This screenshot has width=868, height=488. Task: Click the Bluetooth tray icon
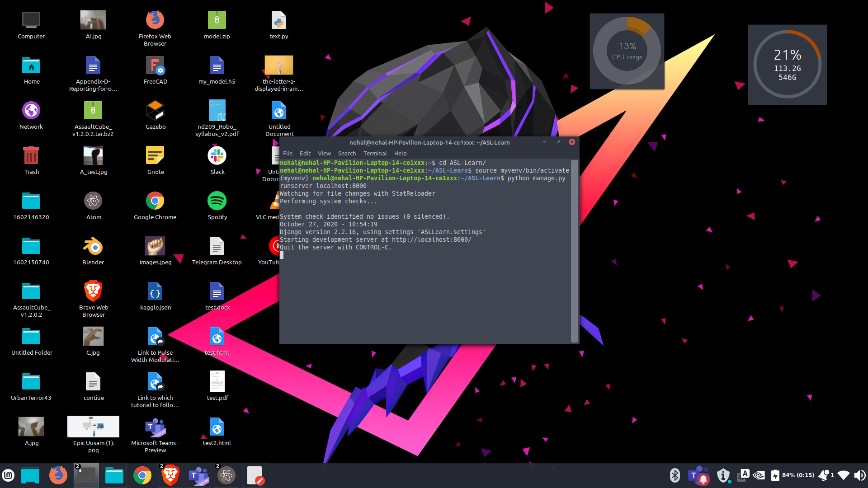[x=675, y=475]
